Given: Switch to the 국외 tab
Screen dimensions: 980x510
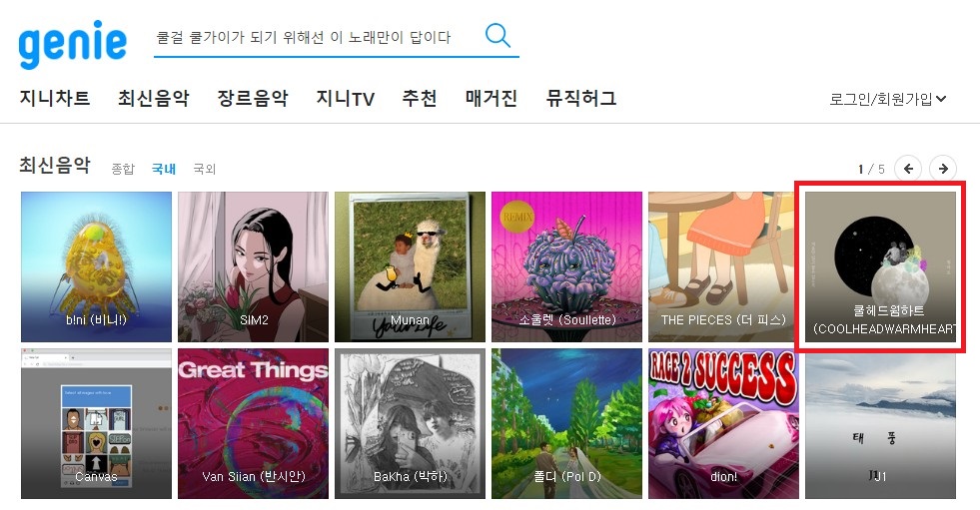Looking at the screenshot, I should [x=205, y=169].
